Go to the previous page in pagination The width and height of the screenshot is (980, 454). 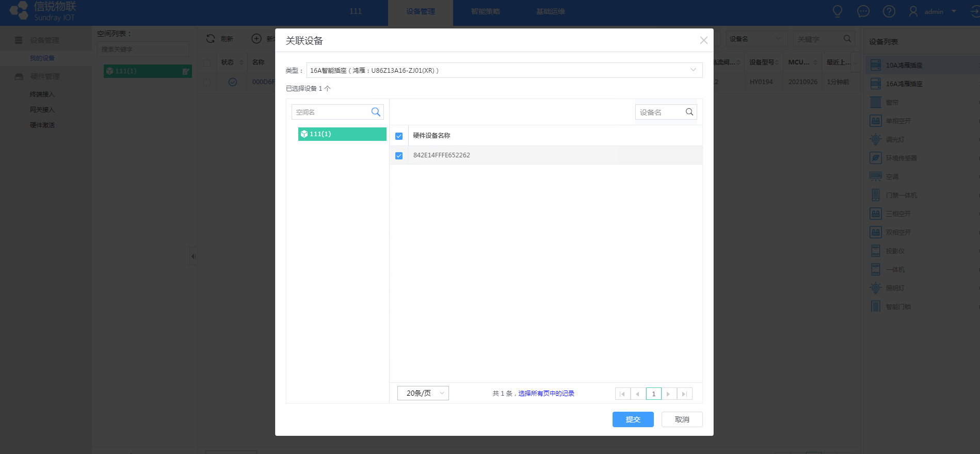pyautogui.click(x=638, y=394)
